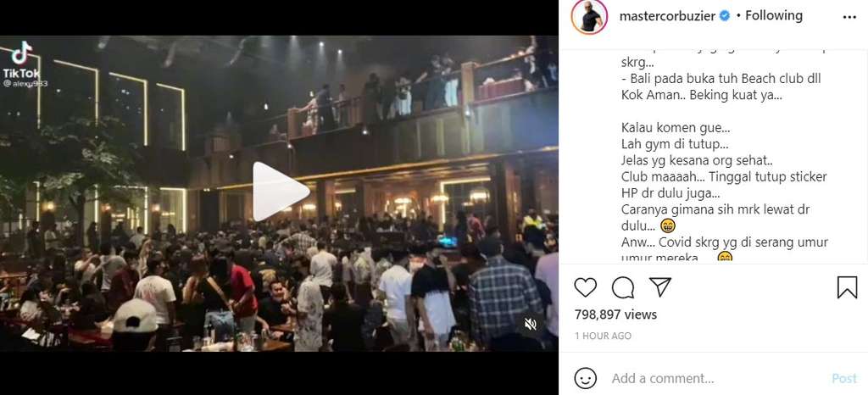868x395 pixels.
Task: Like the post with the heart icon
Action: pyautogui.click(x=585, y=287)
